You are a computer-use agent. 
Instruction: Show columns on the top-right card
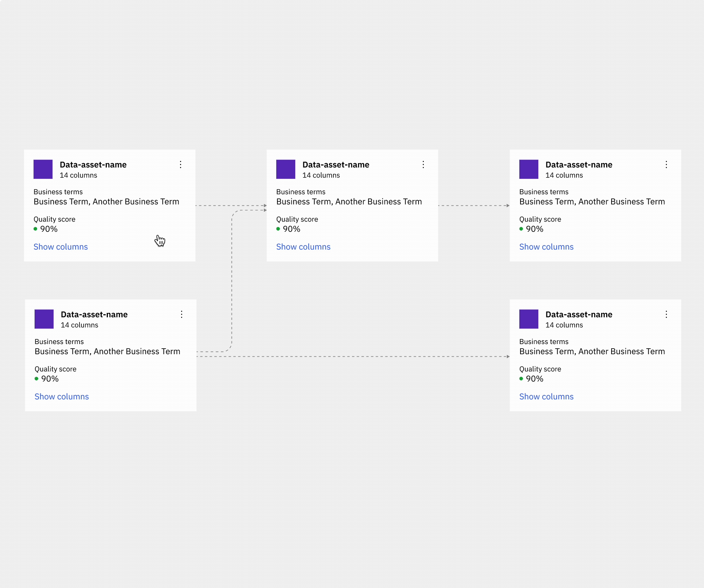click(546, 247)
